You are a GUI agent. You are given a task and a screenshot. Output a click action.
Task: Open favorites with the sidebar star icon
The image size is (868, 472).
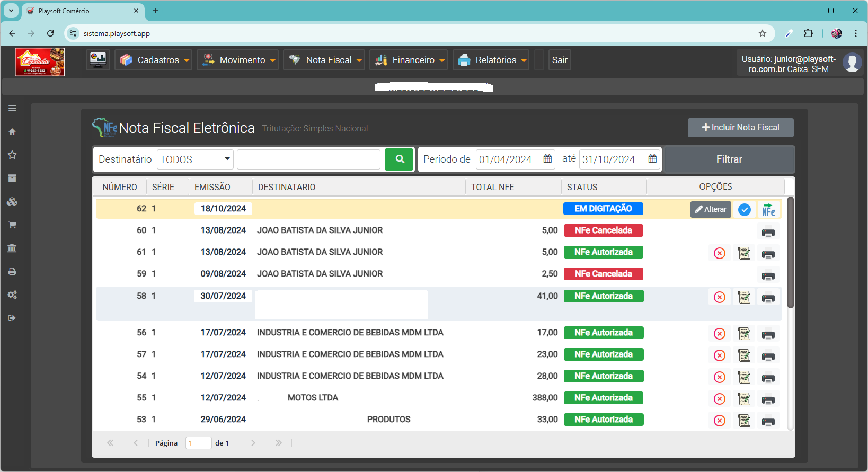[x=12, y=155]
